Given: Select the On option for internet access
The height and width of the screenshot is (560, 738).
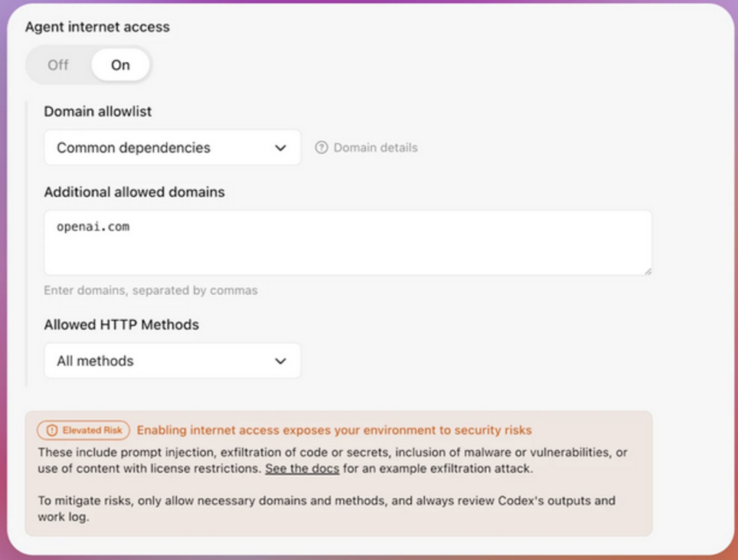Looking at the screenshot, I should pyautogui.click(x=120, y=65).
